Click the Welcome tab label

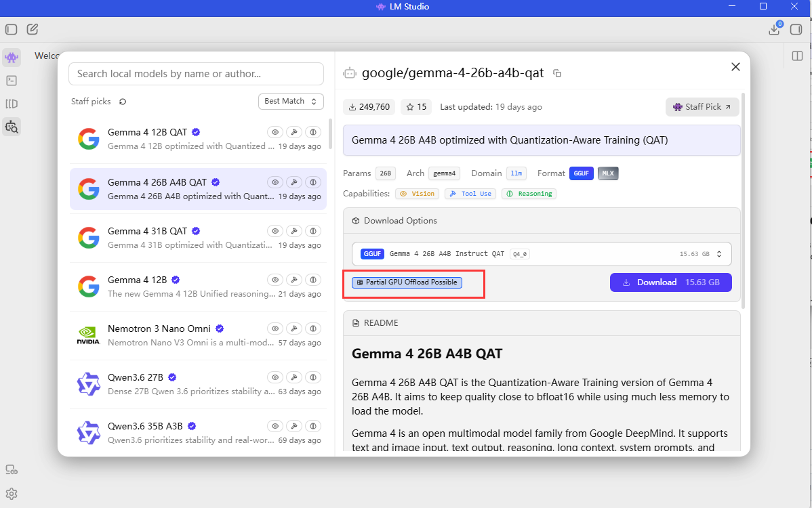[x=47, y=56]
